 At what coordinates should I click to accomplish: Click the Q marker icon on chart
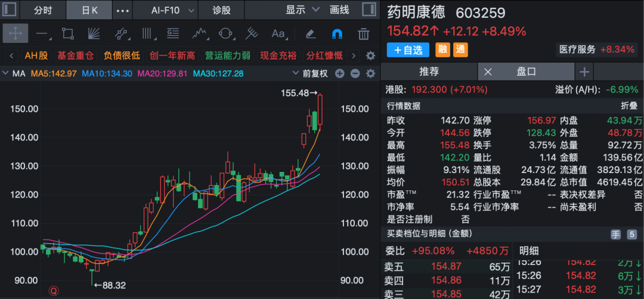point(54,291)
